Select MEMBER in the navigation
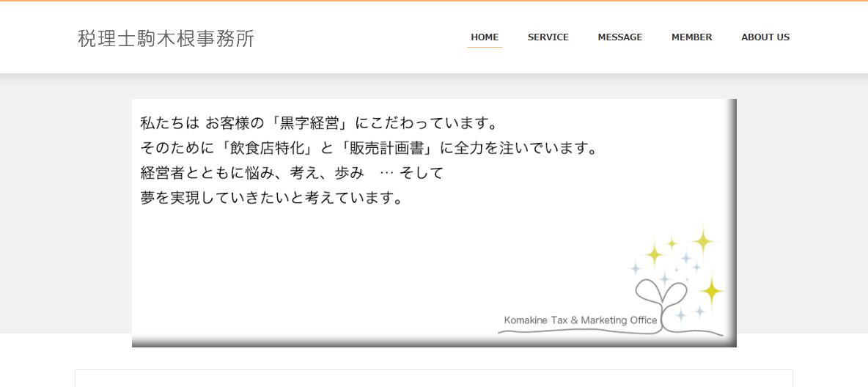This screenshot has width=868, height=387. [x=691, y=37]
